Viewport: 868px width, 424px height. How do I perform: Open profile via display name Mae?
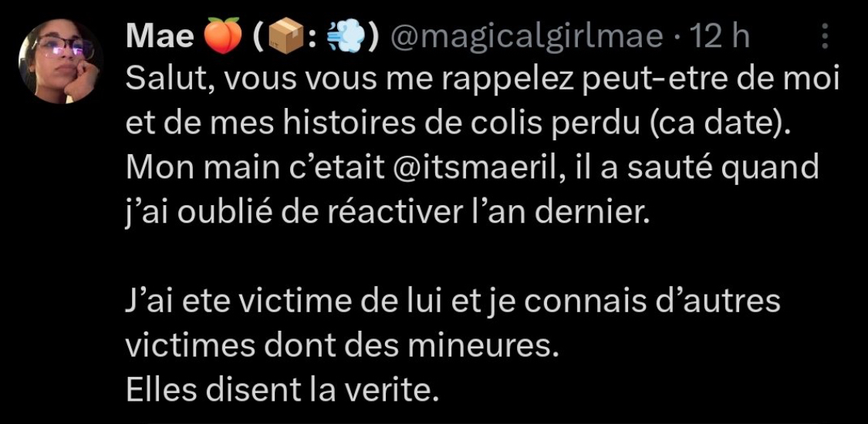coord(160,37)
